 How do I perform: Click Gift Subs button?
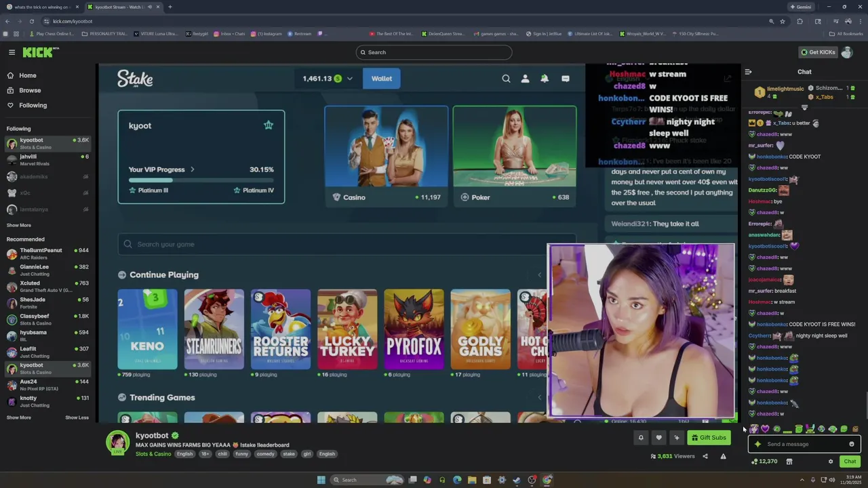(709, 438)
